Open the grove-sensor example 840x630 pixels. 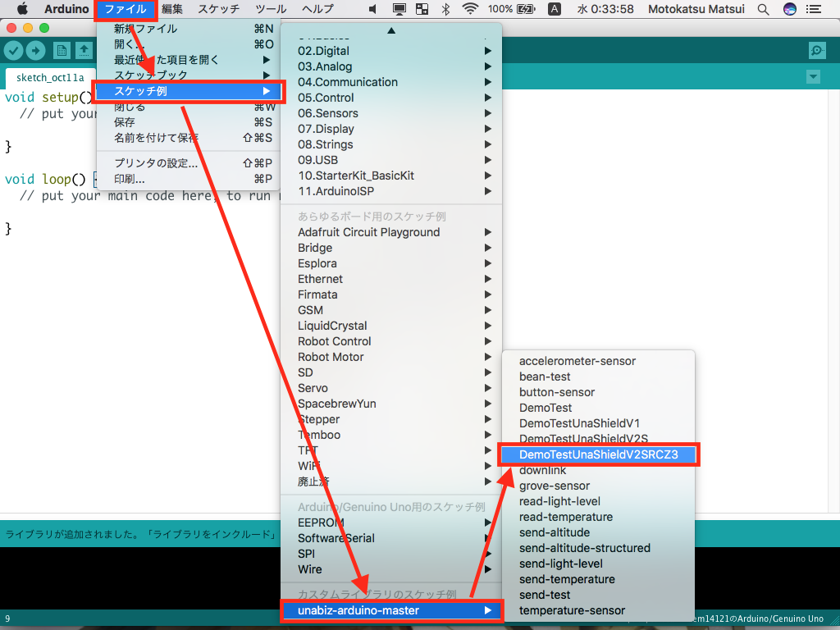coord(598,486)
